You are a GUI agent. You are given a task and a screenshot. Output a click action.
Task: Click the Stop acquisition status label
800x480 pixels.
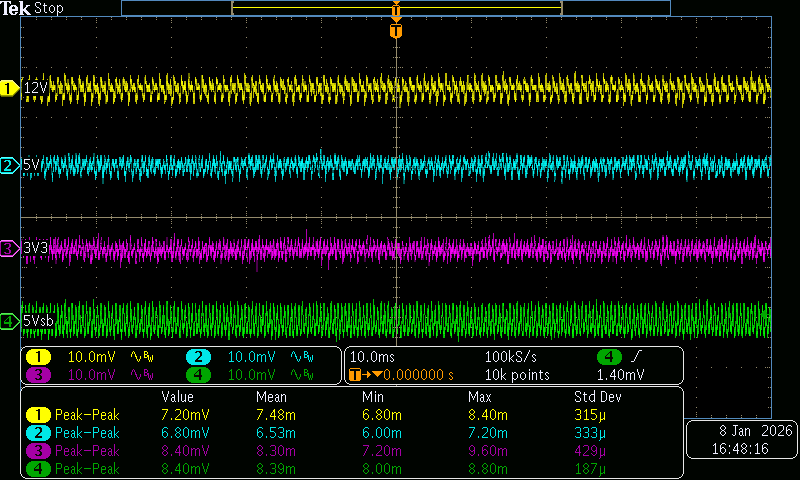pyautogui.click(x=49, y=8)
